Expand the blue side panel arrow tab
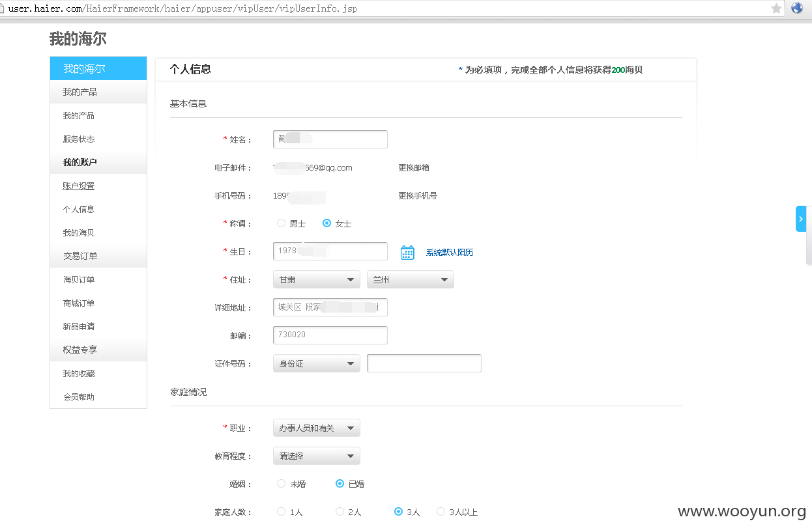The image size is (812, 530). (x=801, y=219)
